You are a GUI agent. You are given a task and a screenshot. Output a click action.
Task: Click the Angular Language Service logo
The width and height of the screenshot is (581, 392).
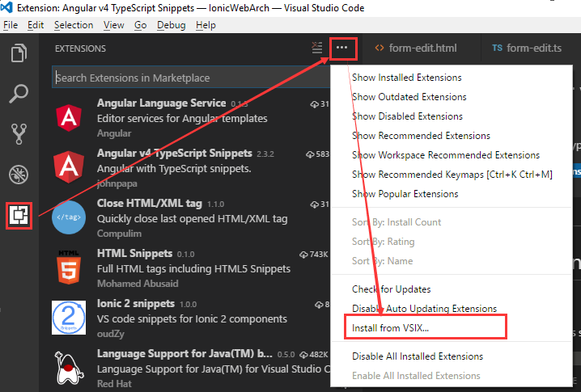tap(69, 118)
